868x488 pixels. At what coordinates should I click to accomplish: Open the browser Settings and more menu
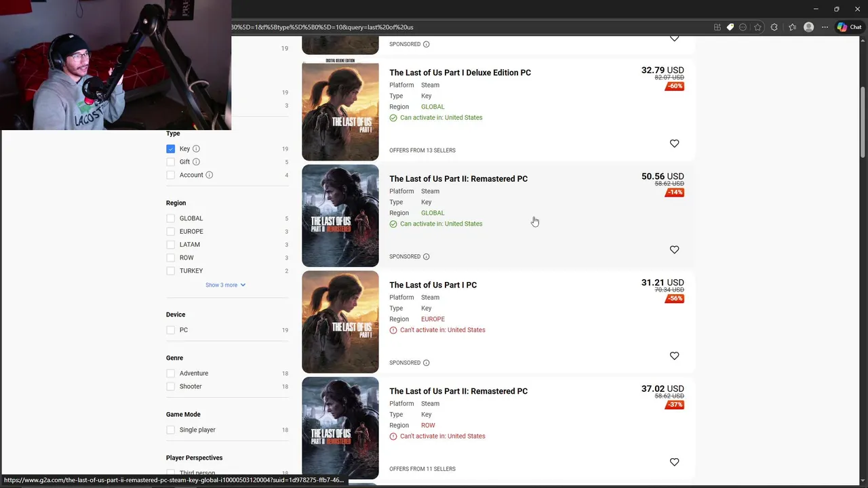pyautogui.click(x=825, y=27)
